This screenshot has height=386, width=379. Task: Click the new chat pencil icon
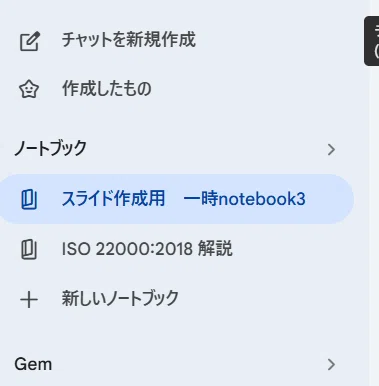click(x=30, y=41)
